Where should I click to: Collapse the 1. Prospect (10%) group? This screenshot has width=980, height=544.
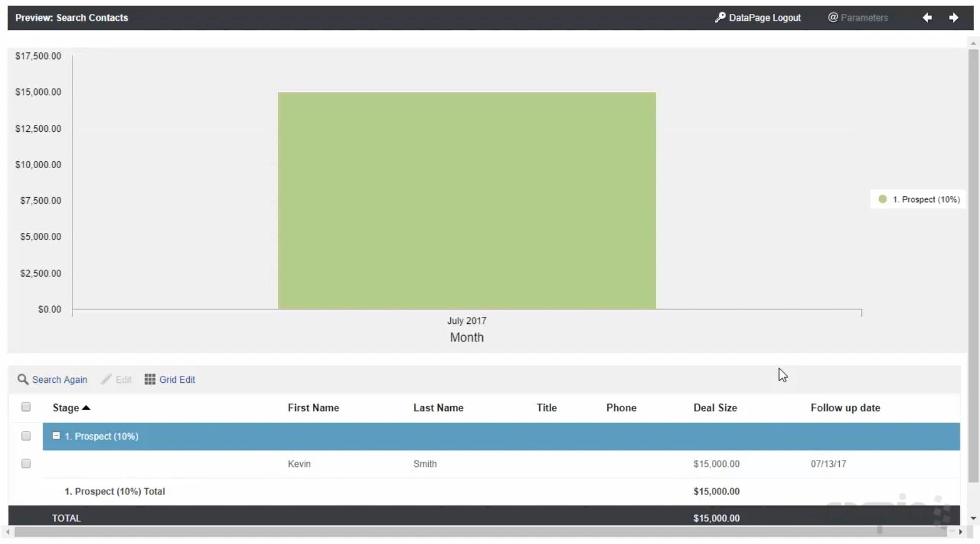click(x=56, y=436)
